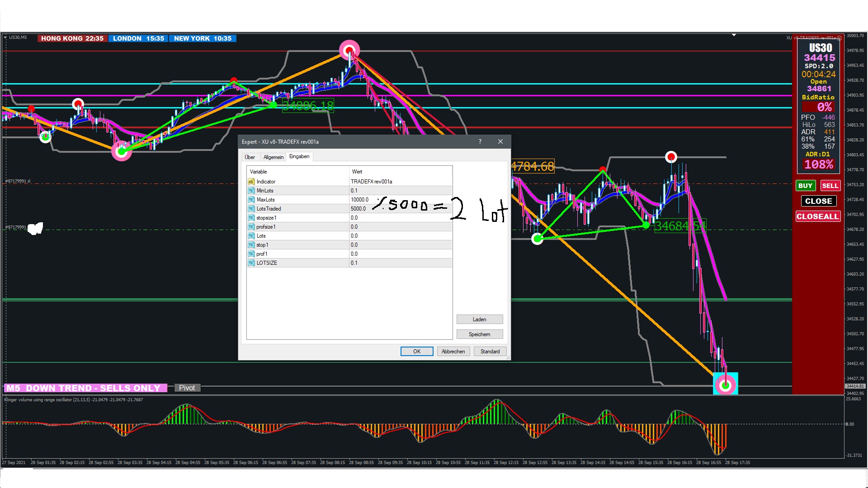Click the Indicator string variable icon
Image resolution: width=868 pixels, height=488 pixels.
251,182
